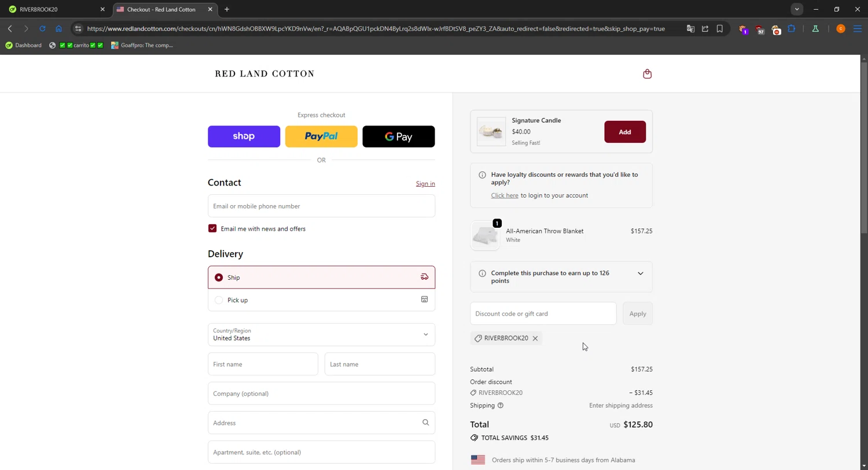Click the Total amount $125.80
This screenshot has height=470, width=868.
click(x=638, y=424)
